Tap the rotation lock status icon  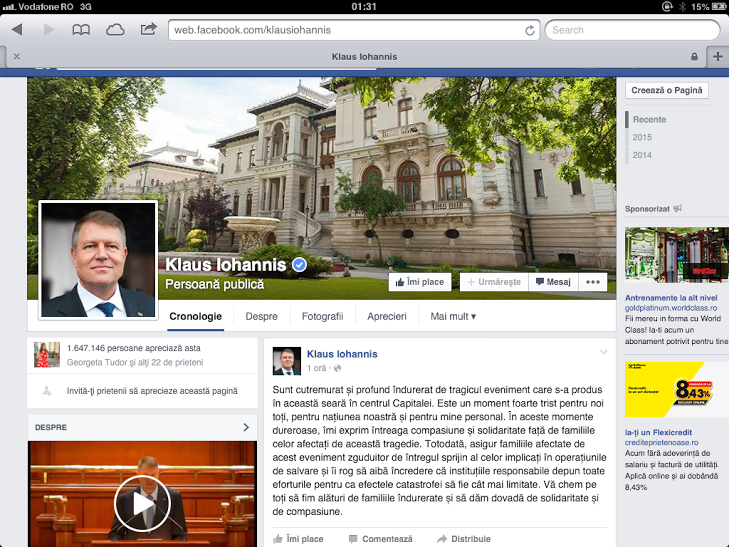coord(667,7)
